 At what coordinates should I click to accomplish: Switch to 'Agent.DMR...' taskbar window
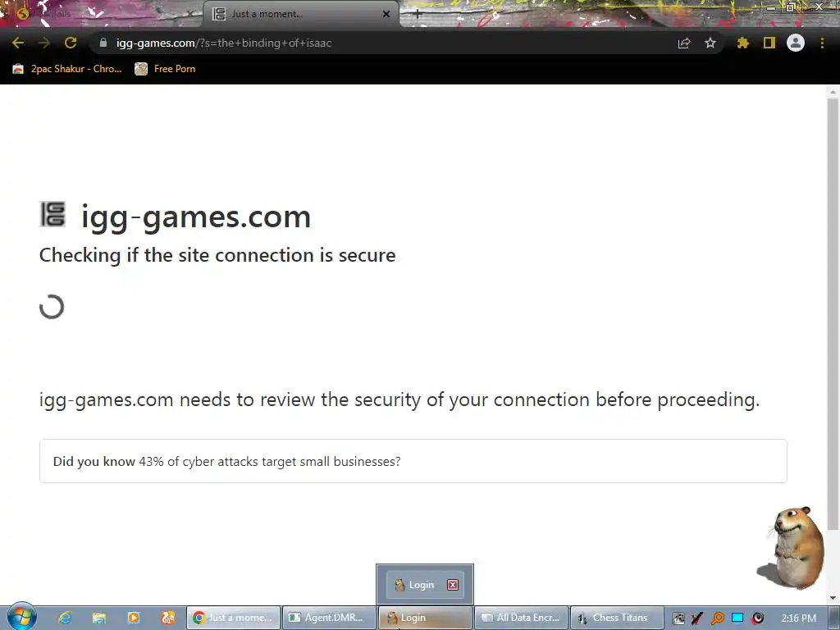click(x=329, y=618)
